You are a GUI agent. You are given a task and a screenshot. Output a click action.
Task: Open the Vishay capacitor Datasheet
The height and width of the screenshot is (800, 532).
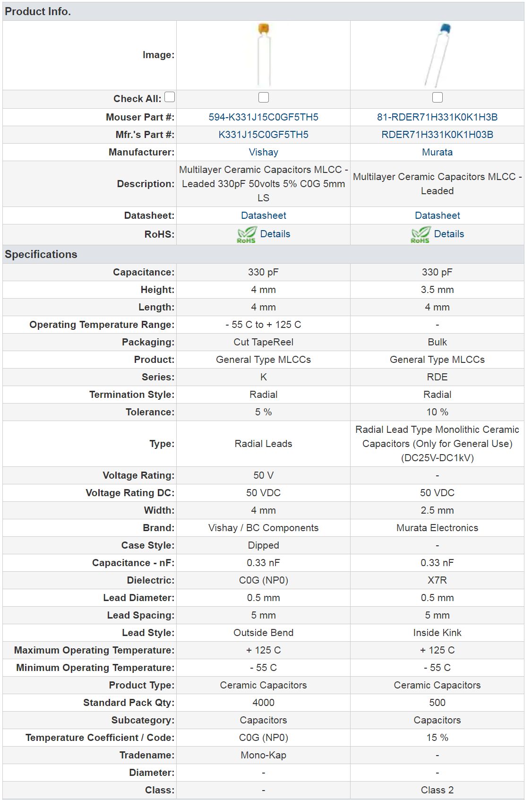click(x=264, y=215)
